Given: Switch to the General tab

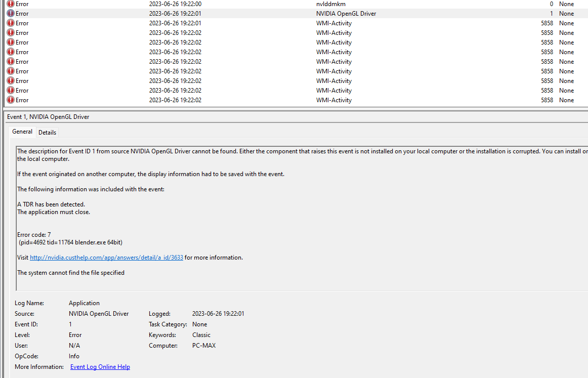Looking at the screenshot, I should 22,132.
